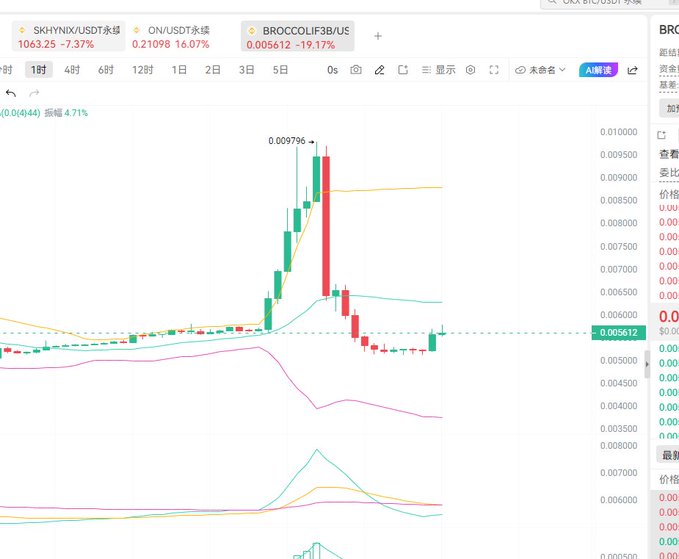Choose the 12时 timeframe
Screen dimensions: 679x559
(x=143, y=70)
